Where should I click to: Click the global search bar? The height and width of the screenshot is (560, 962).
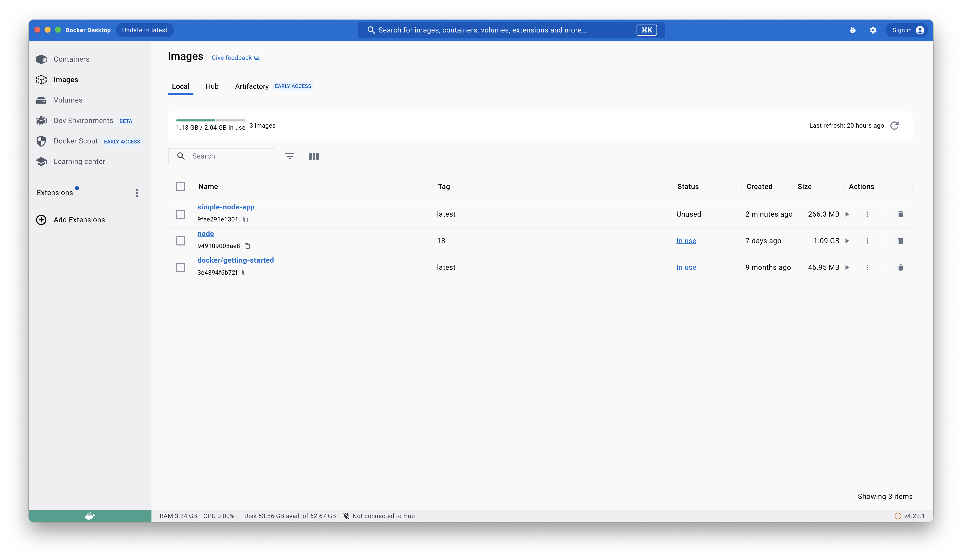(511, 30)
